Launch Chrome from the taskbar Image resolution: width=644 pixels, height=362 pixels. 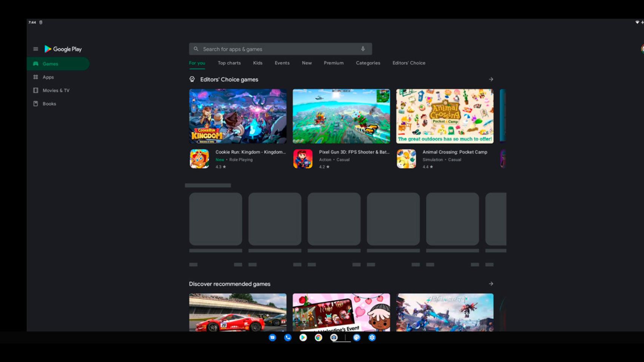pyautogui.click(x=319, y=337)
